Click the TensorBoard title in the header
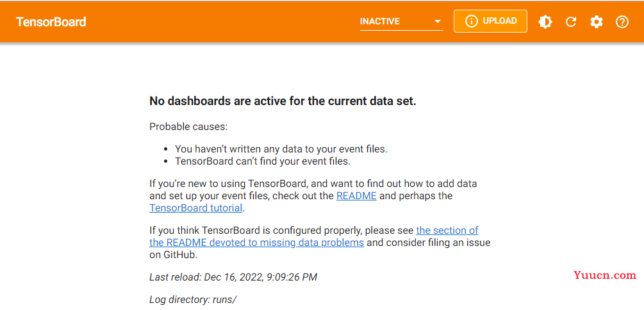The height and width of the screenshot is (310, 644). pyautogui.click(x=51, y=22)
